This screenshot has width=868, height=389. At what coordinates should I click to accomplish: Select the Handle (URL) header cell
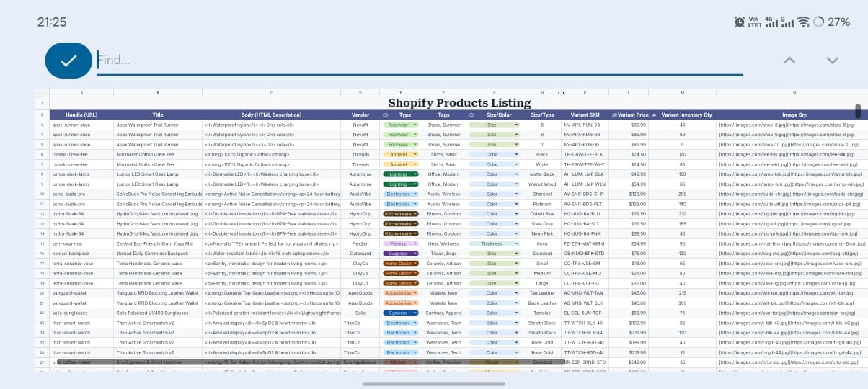81,115
